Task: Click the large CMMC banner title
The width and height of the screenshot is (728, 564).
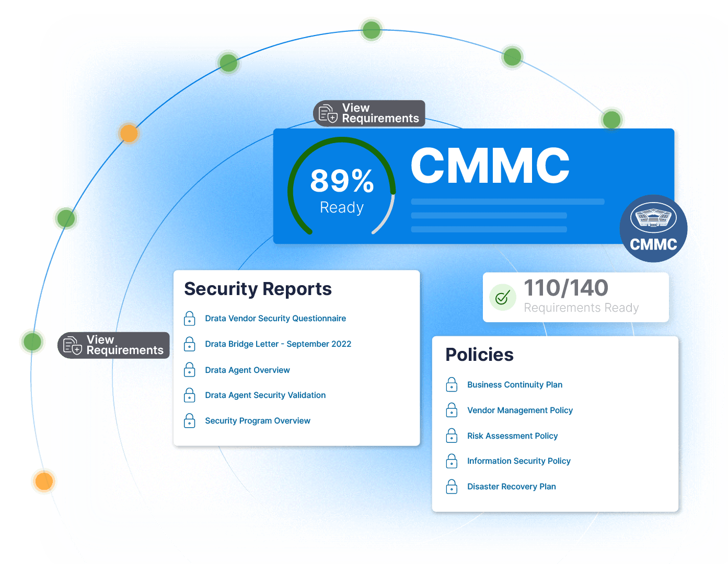Action: tap(490, 166)
